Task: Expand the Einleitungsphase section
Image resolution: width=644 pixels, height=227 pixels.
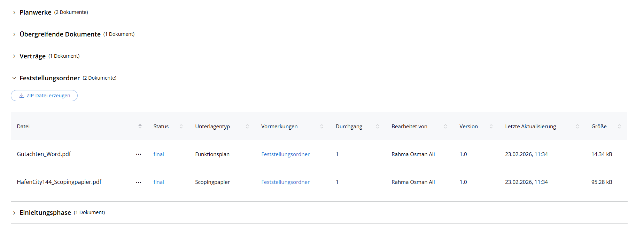Action: coord(14,213)
